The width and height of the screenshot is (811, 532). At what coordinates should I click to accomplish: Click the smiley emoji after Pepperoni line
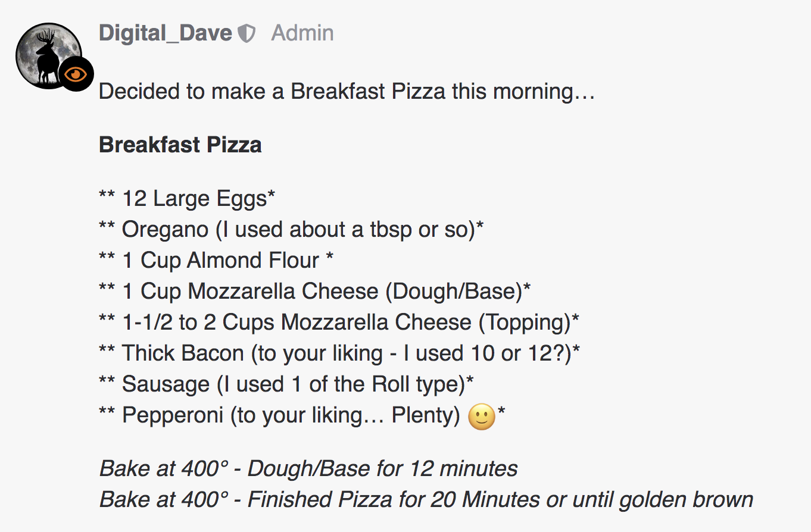pyautogui.click(x=482, y=417)
